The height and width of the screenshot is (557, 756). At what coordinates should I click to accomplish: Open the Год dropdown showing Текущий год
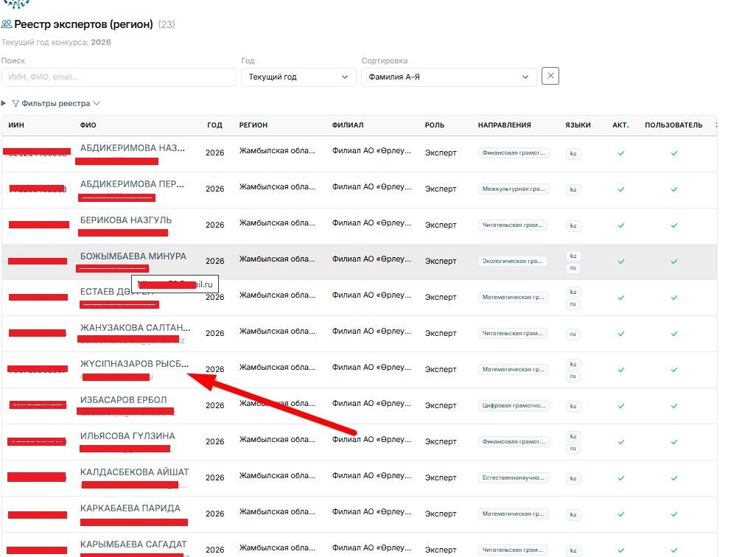coord(298,77)
